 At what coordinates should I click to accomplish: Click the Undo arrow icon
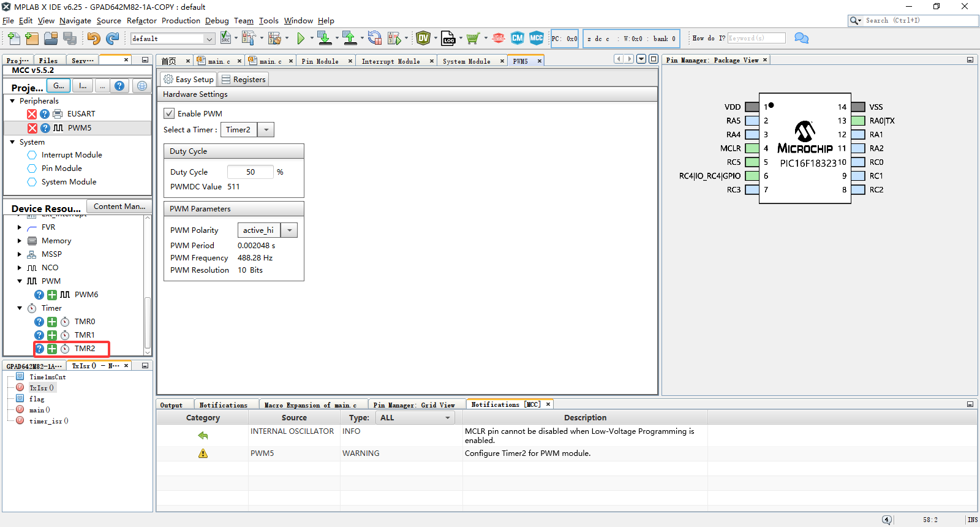pyautogui.click(x=93, y=39)
